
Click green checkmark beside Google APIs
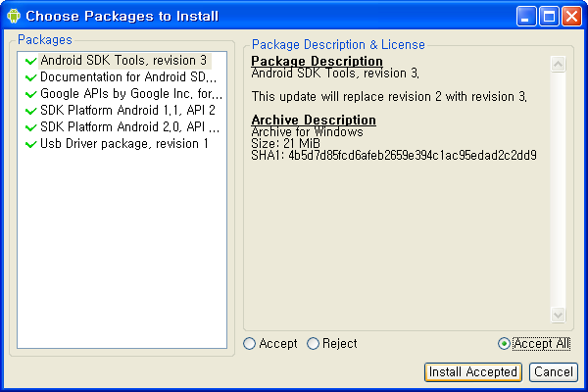click(30, 94)
